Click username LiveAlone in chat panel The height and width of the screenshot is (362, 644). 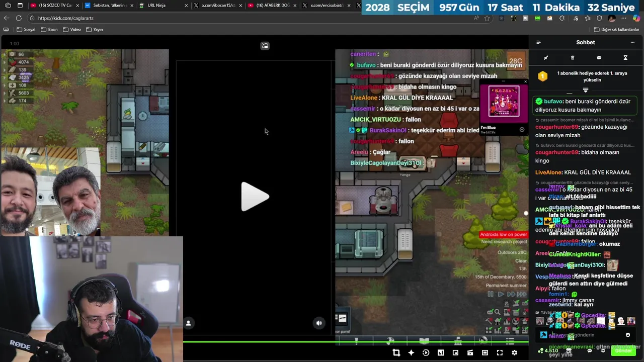pyautogui.click(x=548, y=172)
